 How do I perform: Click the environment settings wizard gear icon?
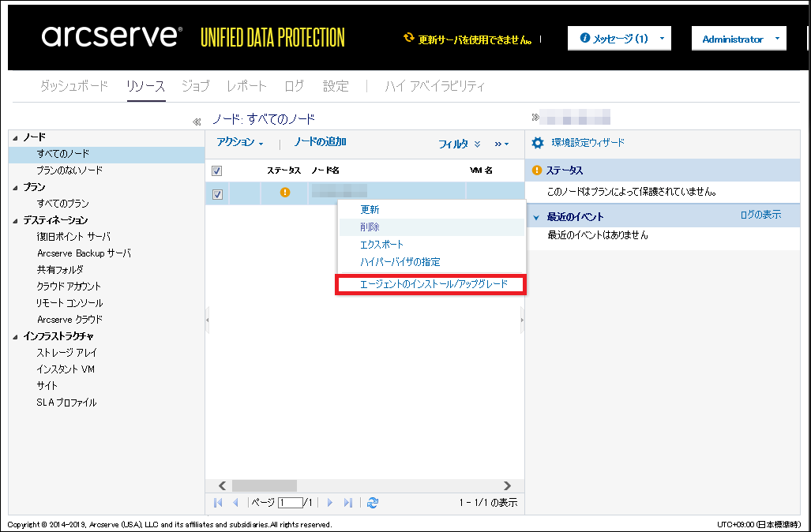538,143
